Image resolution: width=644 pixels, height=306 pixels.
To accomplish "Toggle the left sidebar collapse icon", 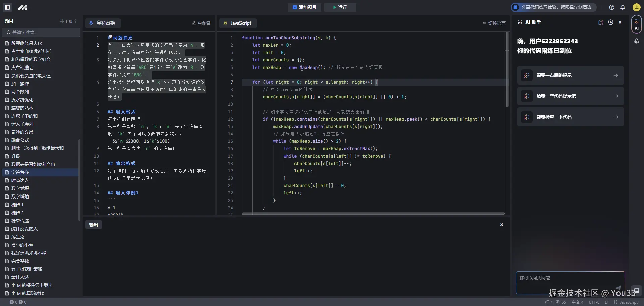I will pyautogui.click(x=7, y=7).
